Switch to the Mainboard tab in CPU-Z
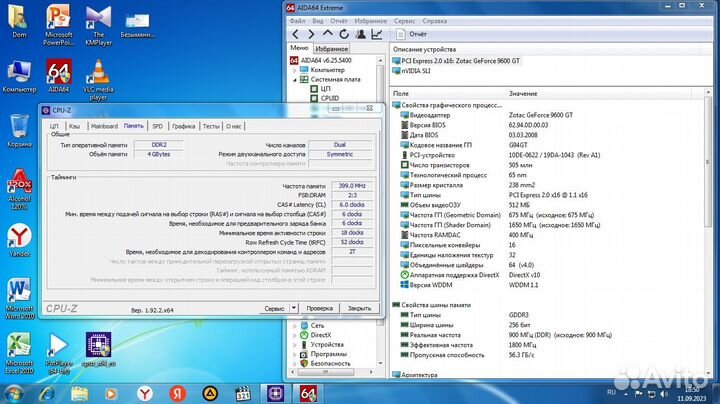Viewport: 720px width, 404px height. click(104, 126)
